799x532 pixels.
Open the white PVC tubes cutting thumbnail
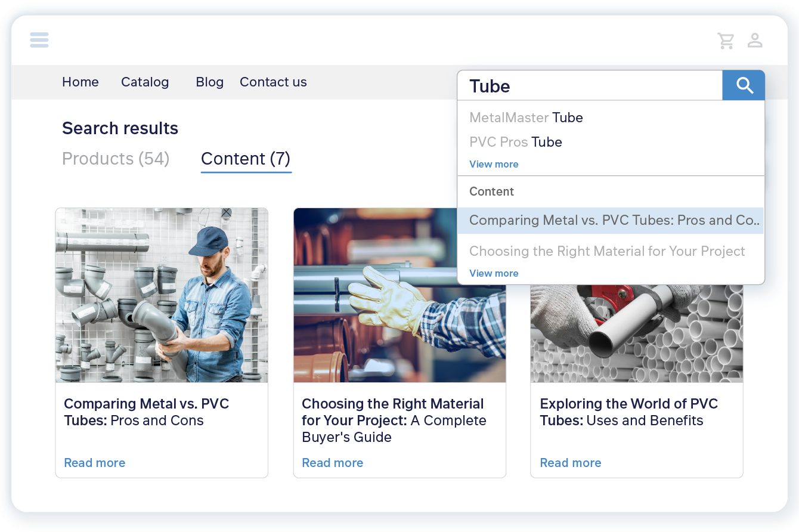637,333
